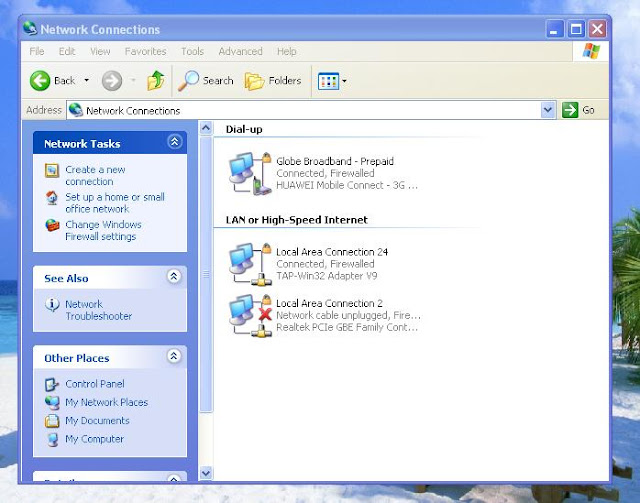
Task: Click the Views icon in toolbar
Action: point(328,81)
